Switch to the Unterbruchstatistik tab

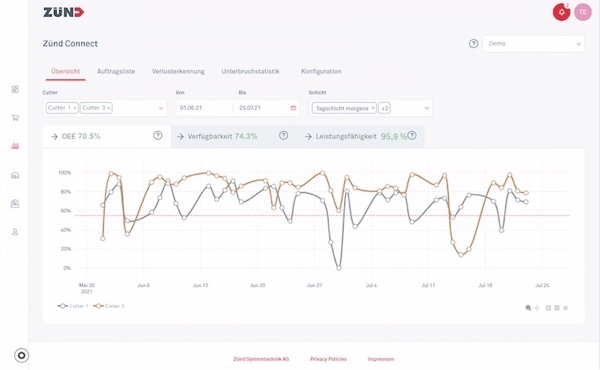point(250,71)
